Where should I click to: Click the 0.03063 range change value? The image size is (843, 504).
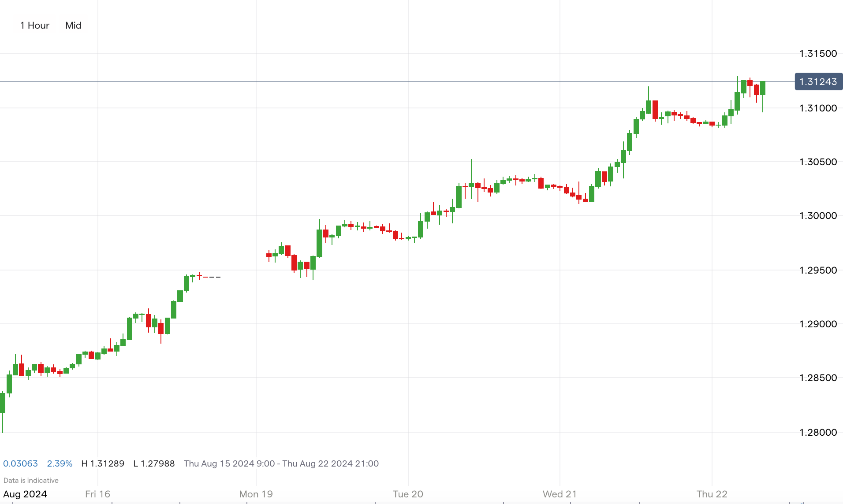[20, 463]
